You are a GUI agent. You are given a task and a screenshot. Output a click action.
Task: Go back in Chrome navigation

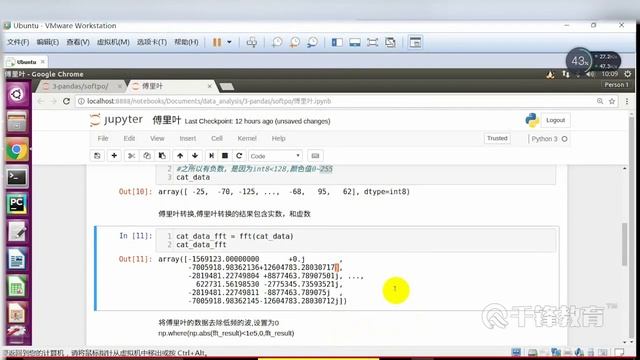click(x=40, y=101)
